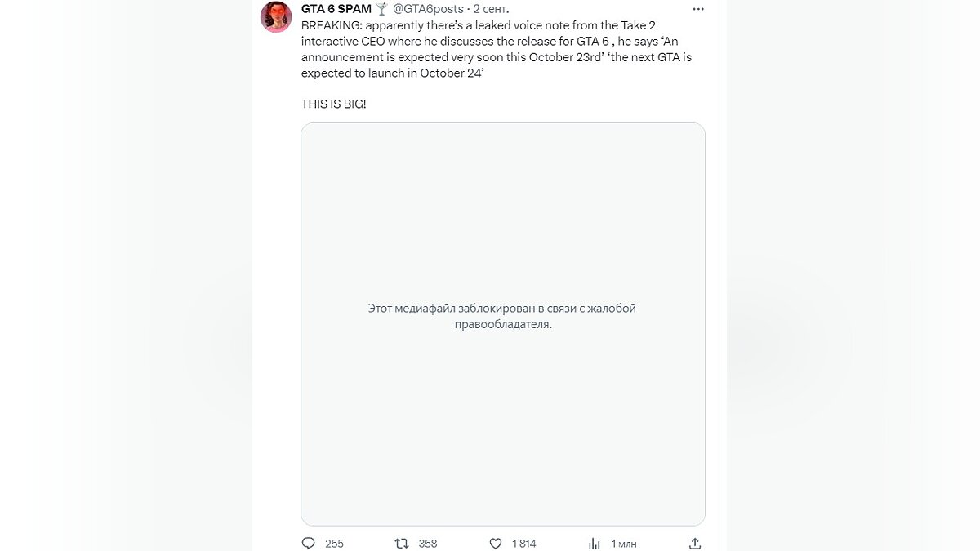The image size is (980, 551).
Task: Click the '1 млн' views count
Action: click(624, 544)
